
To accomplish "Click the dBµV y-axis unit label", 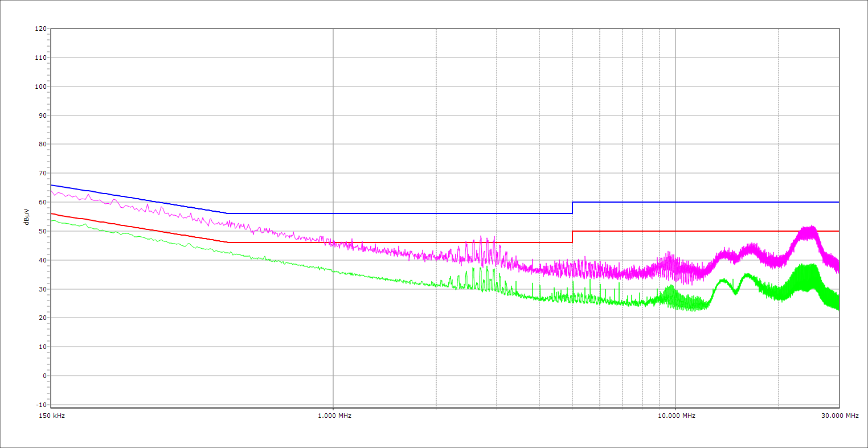I will (x=26, y=216).
